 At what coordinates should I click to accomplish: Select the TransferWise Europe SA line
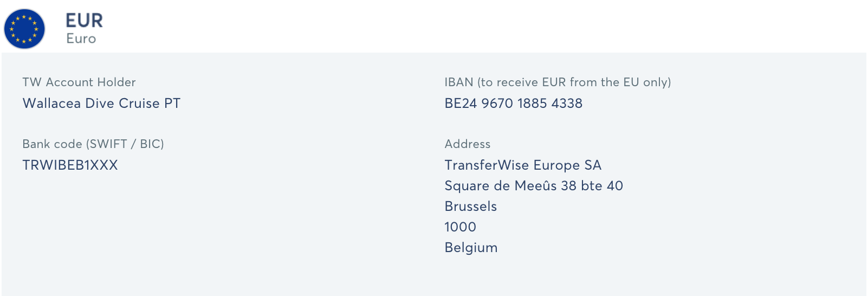click(523, 165)
